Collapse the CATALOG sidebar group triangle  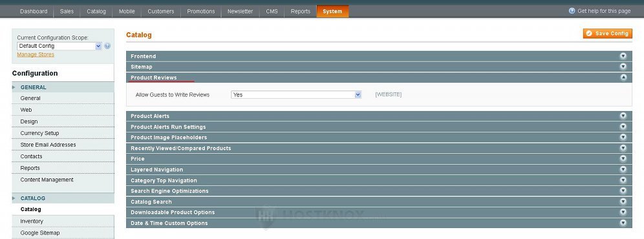tap(14, 198)
